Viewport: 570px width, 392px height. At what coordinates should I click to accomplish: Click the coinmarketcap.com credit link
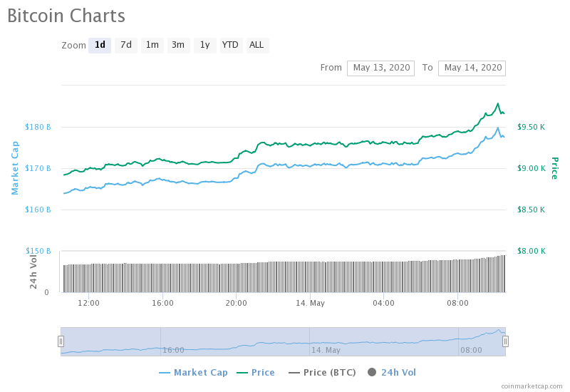532,386
